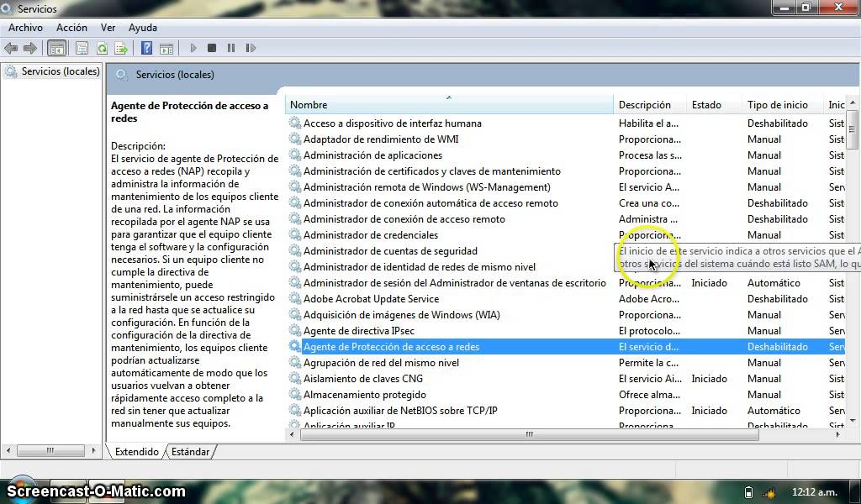Switch to the Estándar tab
Screen dimensions: 861x504
pyautogui.click(x=190, y=452)
